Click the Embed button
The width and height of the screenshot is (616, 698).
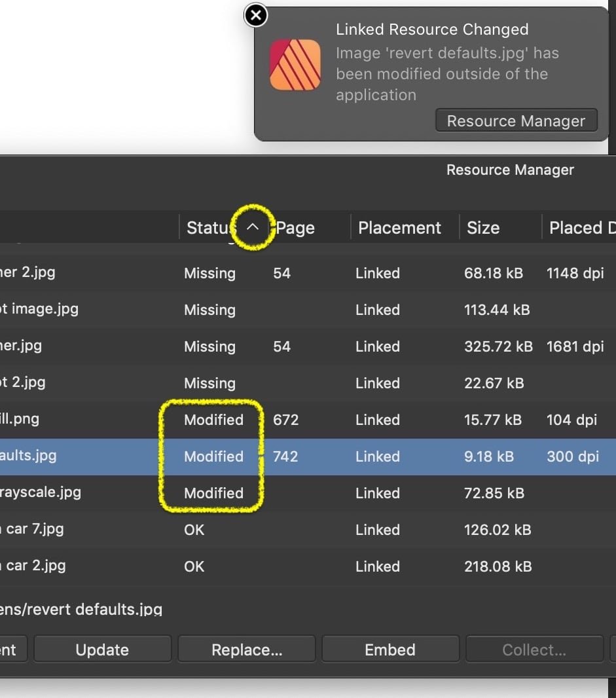(390, 650)
